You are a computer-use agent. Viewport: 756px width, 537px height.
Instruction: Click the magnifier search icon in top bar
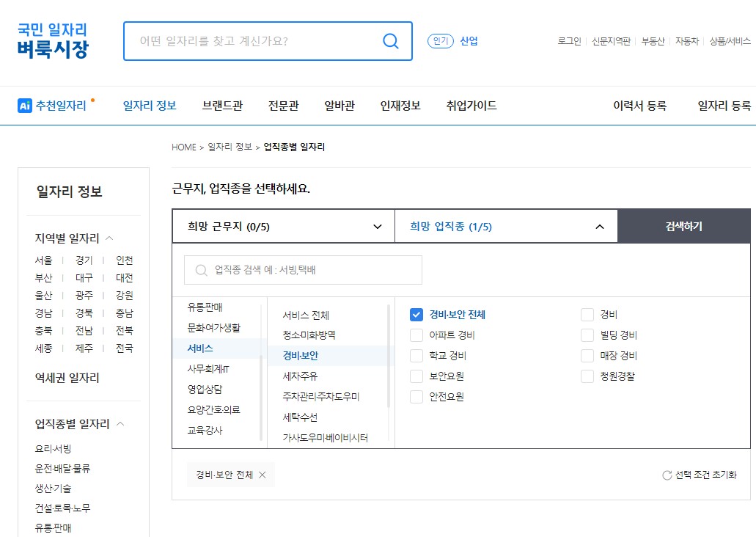[x=391, y=41]
